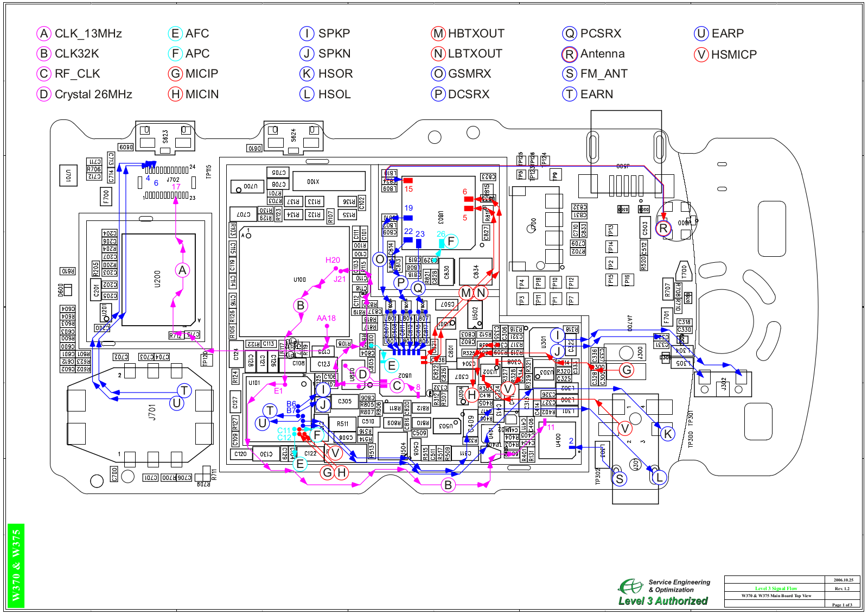Click the FM_ANT legend label

[x=604, y=74]
